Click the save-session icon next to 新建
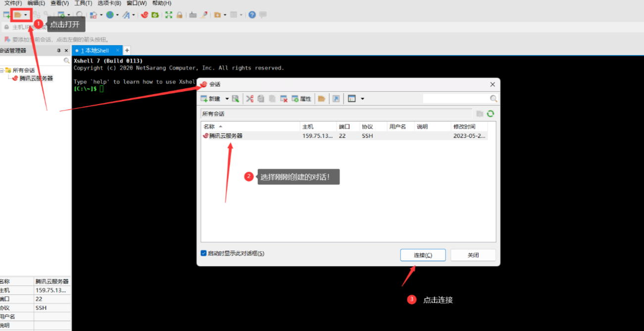Image resolution: width=644 pixels, height=331 pixels. (x=236, y=99)
